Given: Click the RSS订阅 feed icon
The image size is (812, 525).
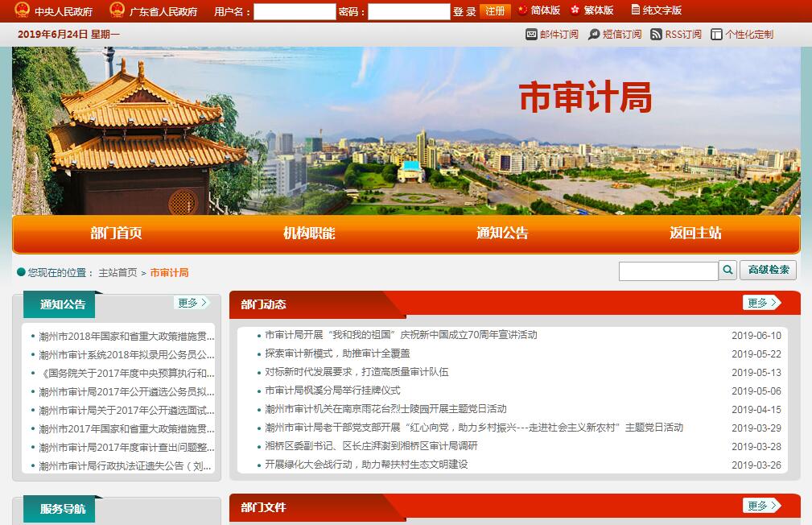Looking at the screenshot, I should pos(656,35).
